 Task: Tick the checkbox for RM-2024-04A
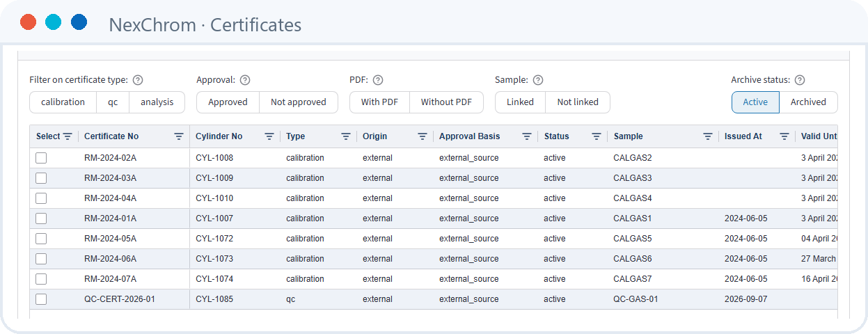click(41, 198)
